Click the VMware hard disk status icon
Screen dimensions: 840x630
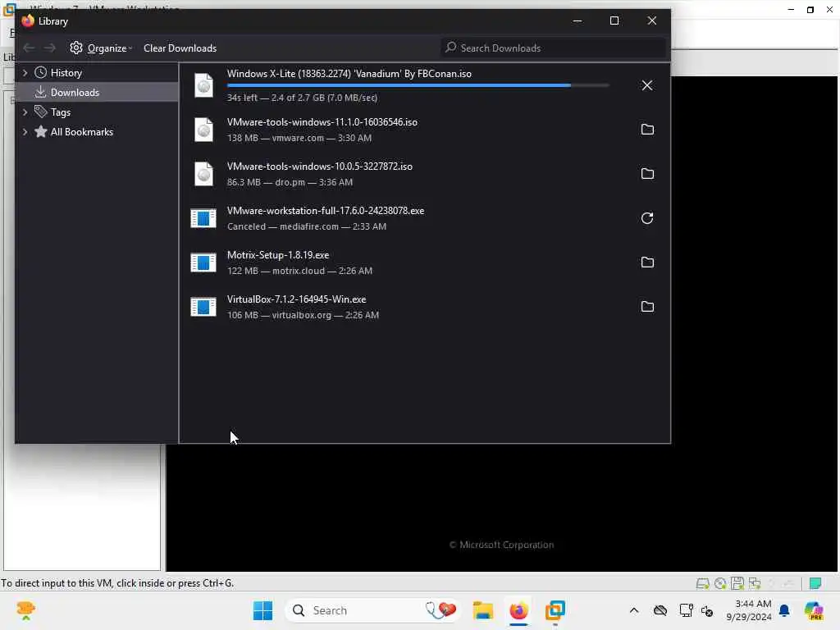[x=703, y=583]
